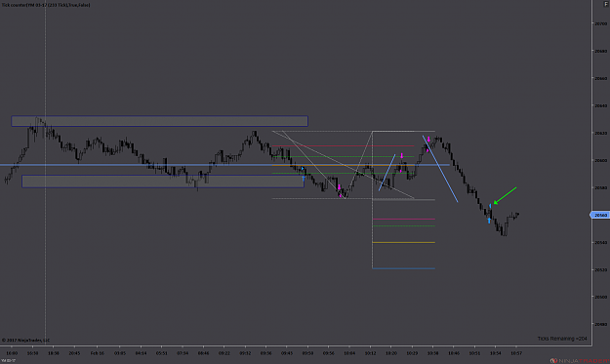Image resolution: width=610 pixels, height=364 pixels.
Task: Select the short rising blue trend line
Action: coord(387,173)
